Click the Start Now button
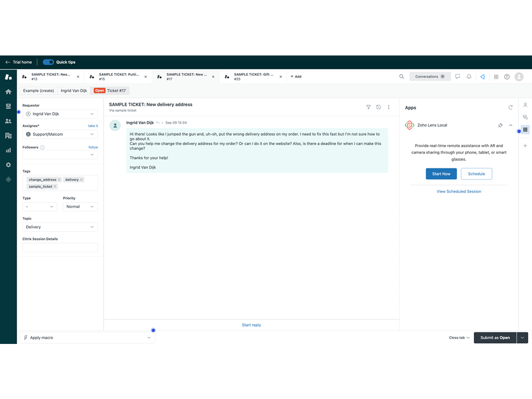This screenshot has height=399, width=532. [x=441, y=174]
